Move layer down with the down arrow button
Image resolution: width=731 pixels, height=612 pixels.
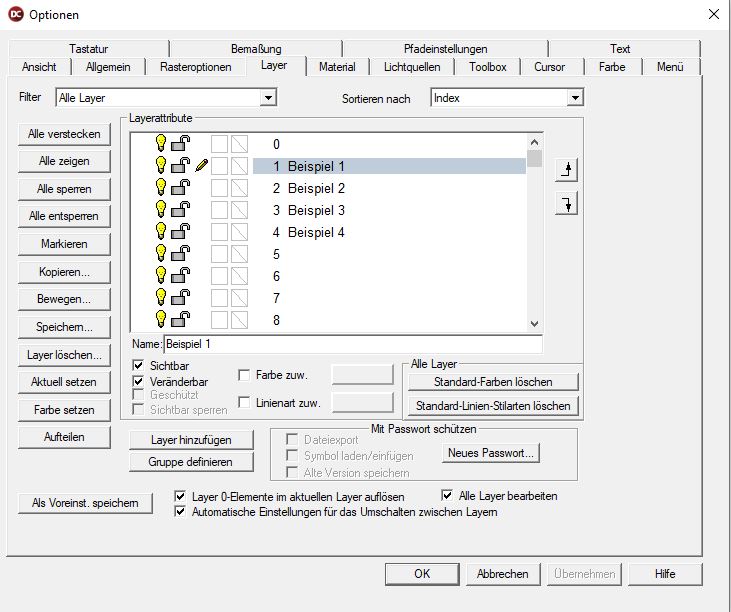(567, 204)
